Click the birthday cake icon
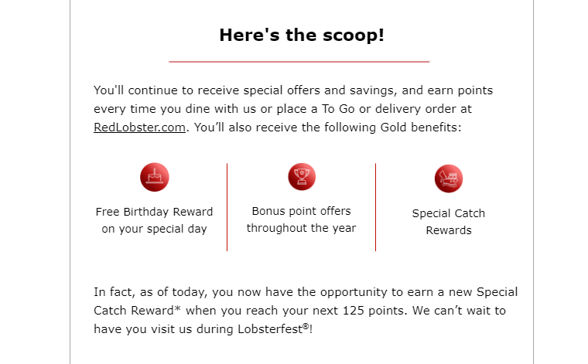The height and width of the screenshot is (364, 588). pos(155,177)
